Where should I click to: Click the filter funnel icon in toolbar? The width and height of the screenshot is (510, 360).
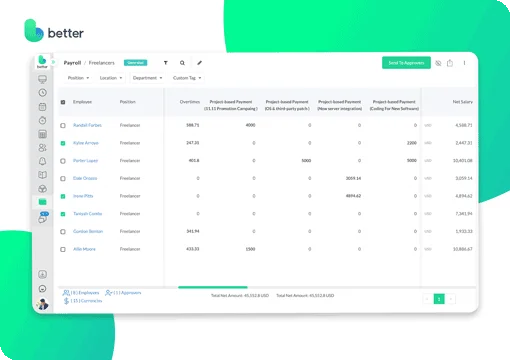[166, 63]
